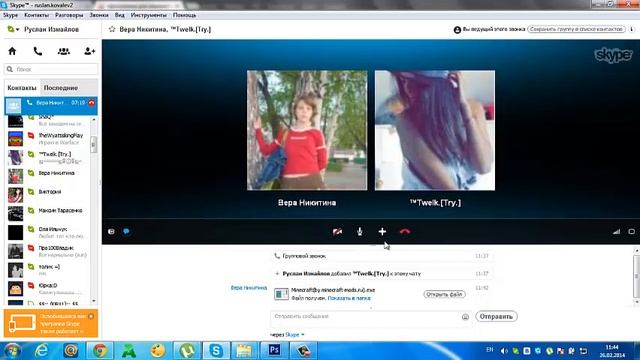Screen dimensions: 640x360
Task: Mute the microphone in call bar
Action: coord(360,231)
